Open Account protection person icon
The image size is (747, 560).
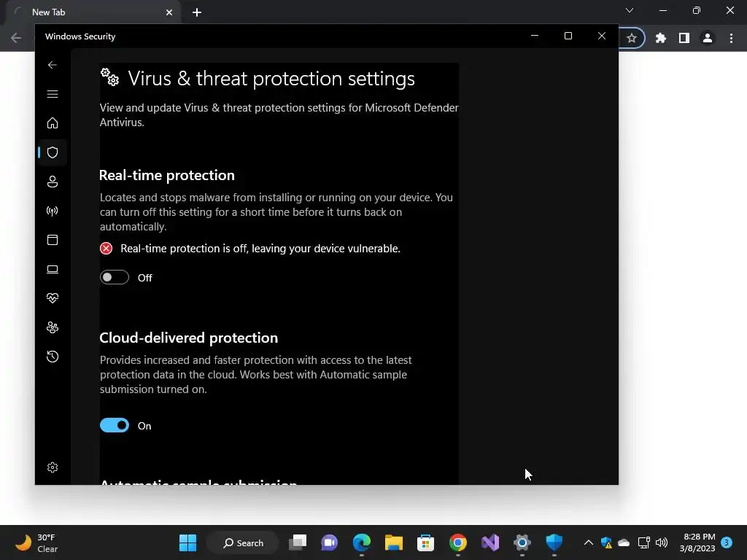53,182
